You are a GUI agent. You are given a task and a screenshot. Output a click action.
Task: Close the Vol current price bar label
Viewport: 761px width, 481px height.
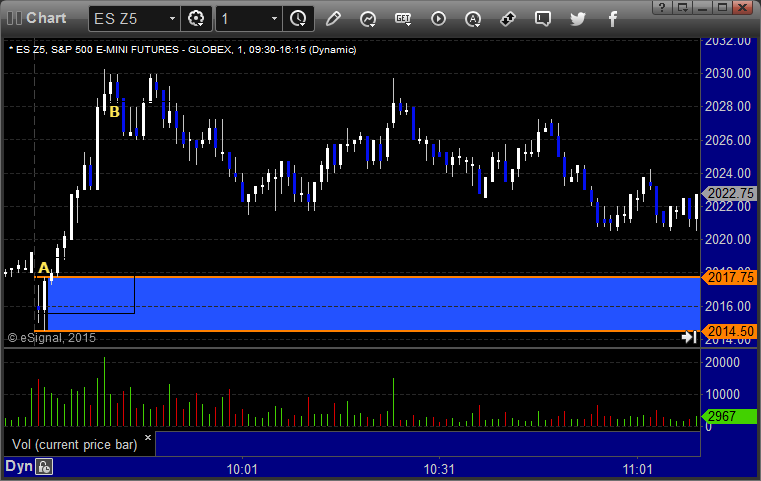148,437
